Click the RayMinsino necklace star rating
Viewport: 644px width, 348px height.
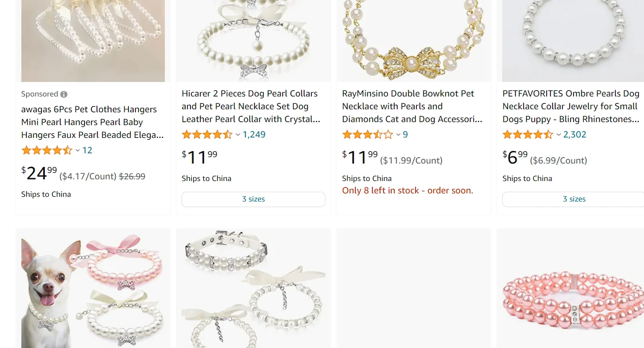(367, 135)
